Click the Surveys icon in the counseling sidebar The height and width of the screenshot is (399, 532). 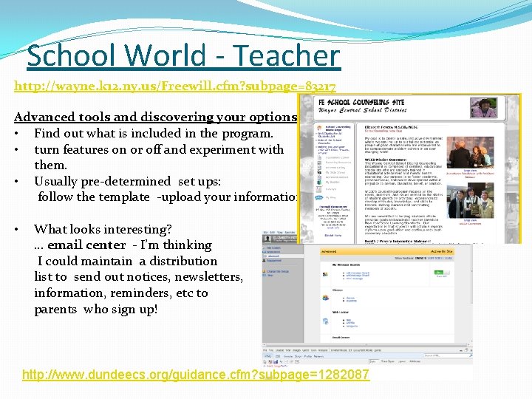click(x=319, y=189)
